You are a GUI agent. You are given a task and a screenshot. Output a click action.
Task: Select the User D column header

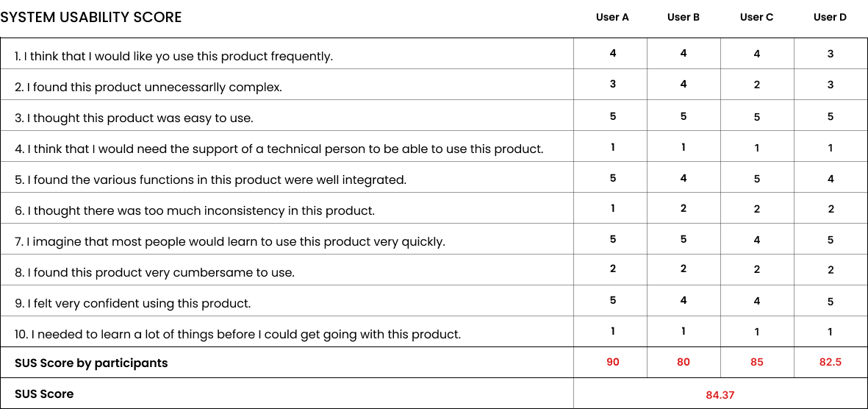(830, 18)
